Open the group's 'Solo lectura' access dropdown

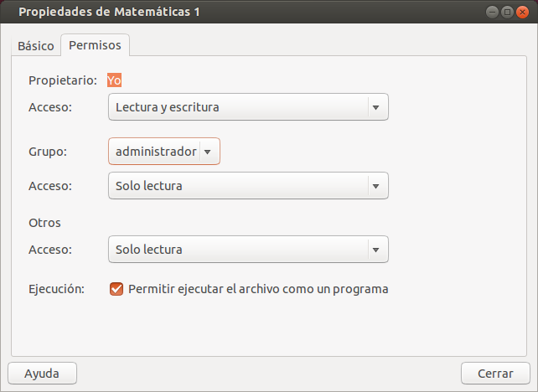tap(248, 186)
